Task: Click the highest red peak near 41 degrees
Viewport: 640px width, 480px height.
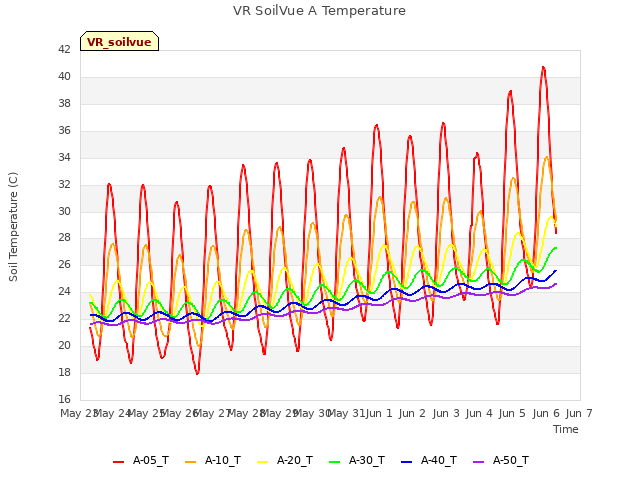Action: [543, 68]
